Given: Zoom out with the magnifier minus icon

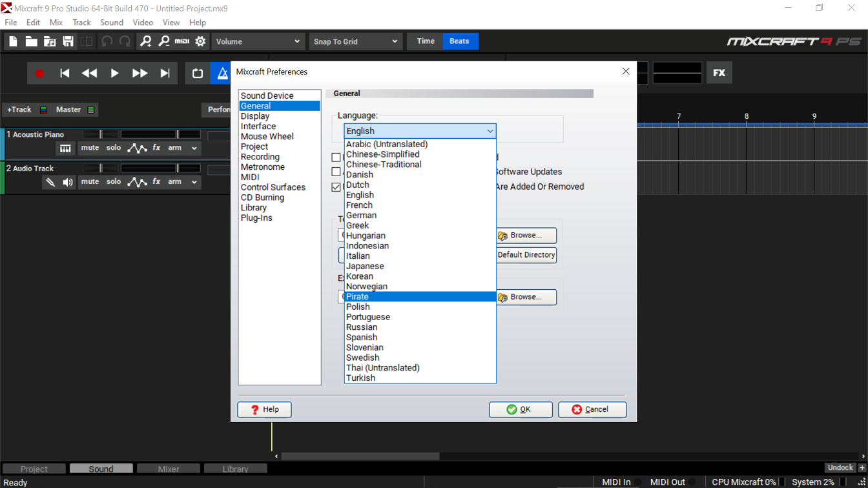Looking at the screenshot, I should (164, 41).
